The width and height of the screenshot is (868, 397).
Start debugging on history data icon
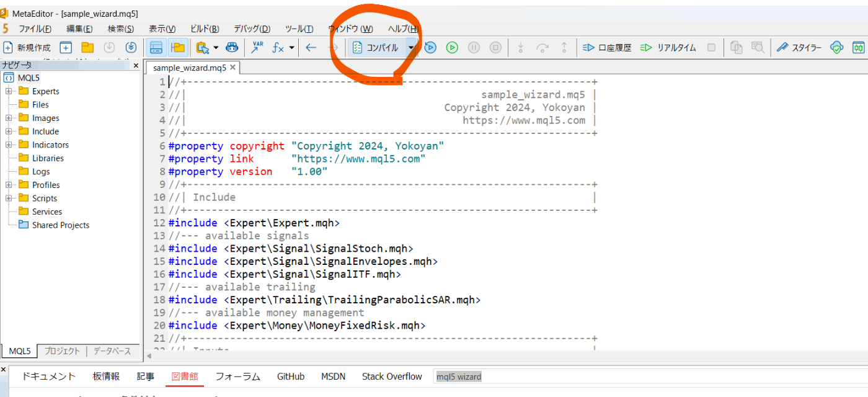tap(430, 47)
